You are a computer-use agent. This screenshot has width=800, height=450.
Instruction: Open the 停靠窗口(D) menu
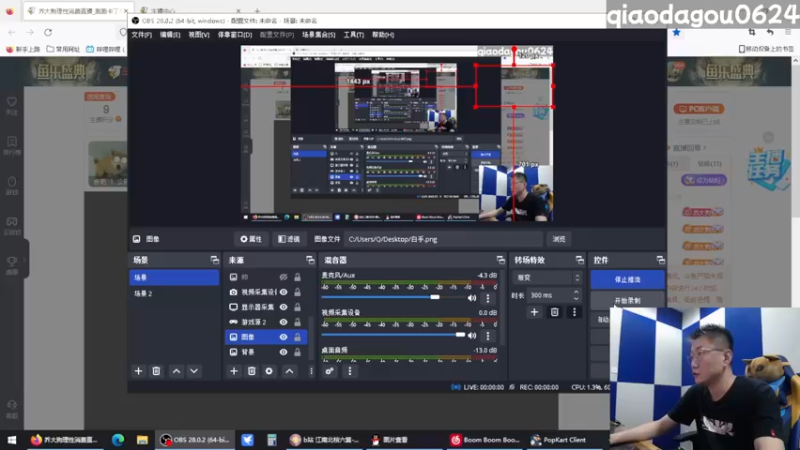pyautogui.click(x=235, y=35)
